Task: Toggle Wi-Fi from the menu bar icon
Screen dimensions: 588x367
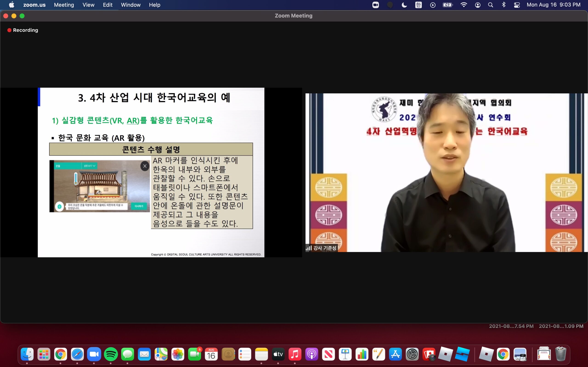Action: (x=464, y=5)
